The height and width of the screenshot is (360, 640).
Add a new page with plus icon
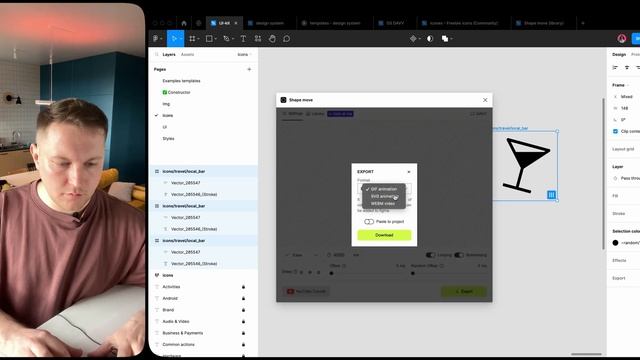click(x=249, y=69)
